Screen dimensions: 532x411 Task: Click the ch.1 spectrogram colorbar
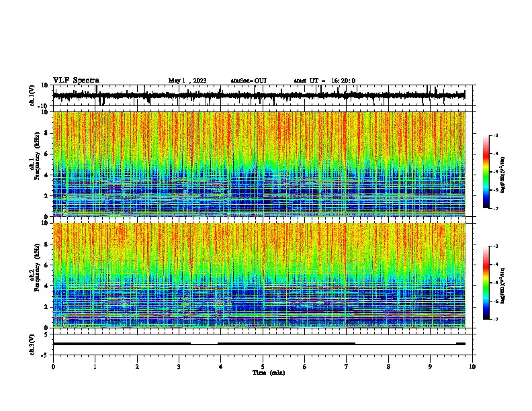[x=486, y=172]
